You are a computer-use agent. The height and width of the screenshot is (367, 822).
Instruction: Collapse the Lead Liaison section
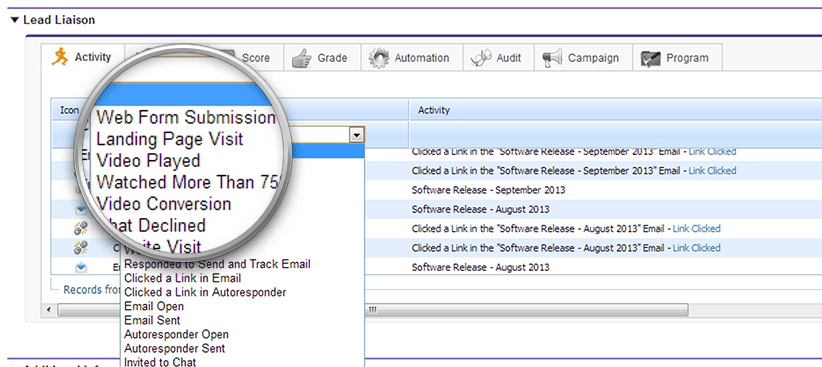pyautogui.click(x=14, y=20)
